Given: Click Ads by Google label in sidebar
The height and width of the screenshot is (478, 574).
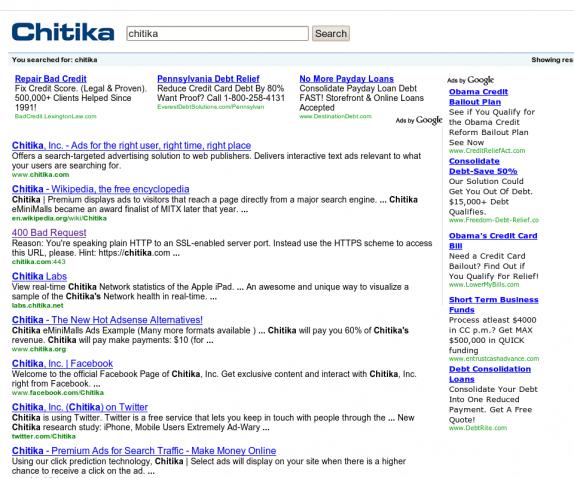Looking at the screenshot, I should 470,80.
